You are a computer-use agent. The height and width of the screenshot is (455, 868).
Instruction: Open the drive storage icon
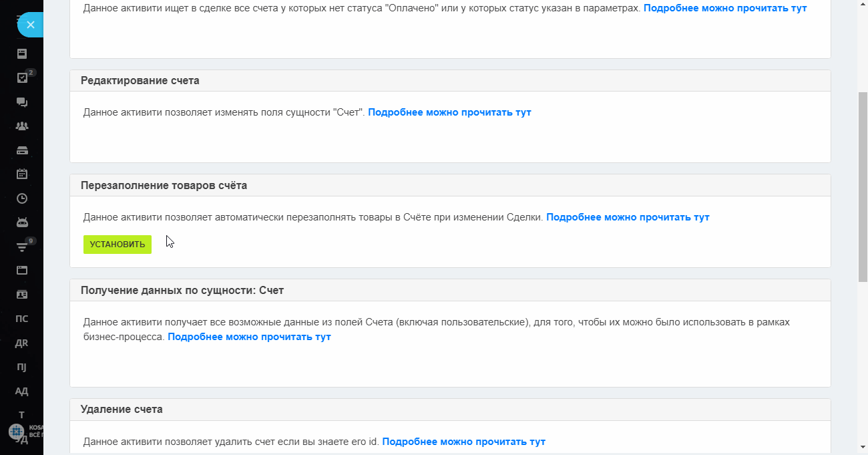point(22,150)
